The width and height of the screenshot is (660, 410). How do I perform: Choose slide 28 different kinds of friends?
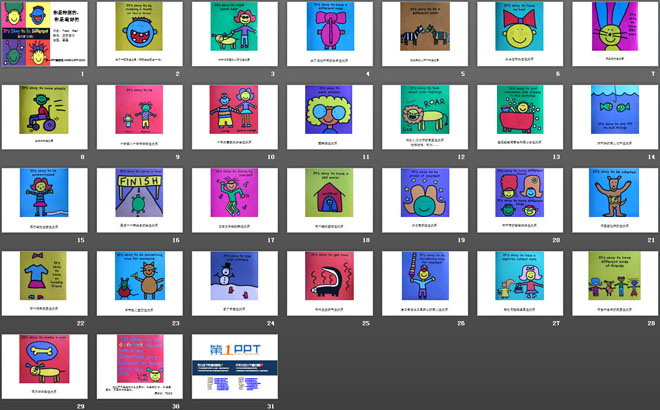(x=615, y=283)
